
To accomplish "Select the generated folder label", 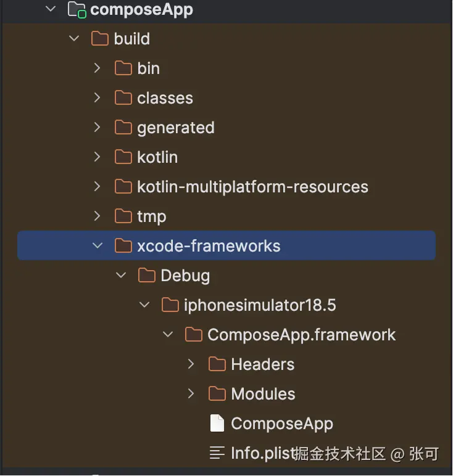I will (x=176, y=128).
